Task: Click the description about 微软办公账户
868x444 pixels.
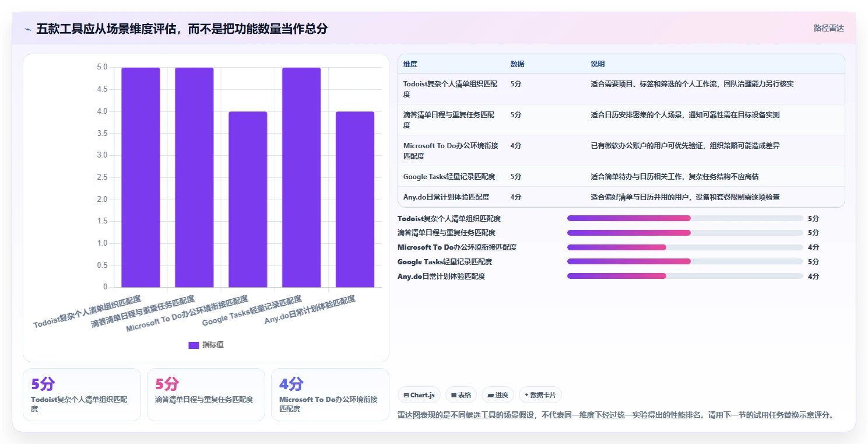Action: 685,146
